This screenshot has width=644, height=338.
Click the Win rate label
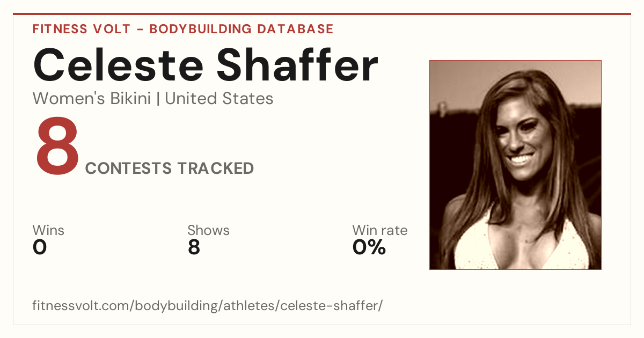click(x=380, y=231)
